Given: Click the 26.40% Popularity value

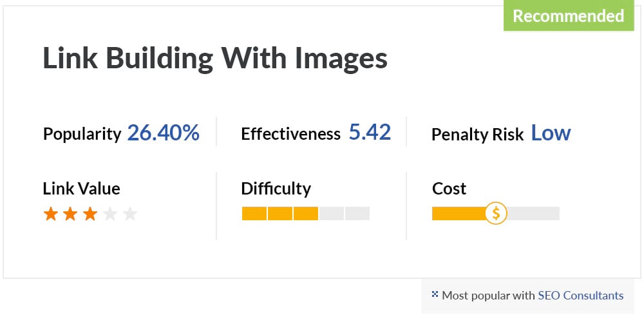Looking at the screenshot, I should 164,133.
